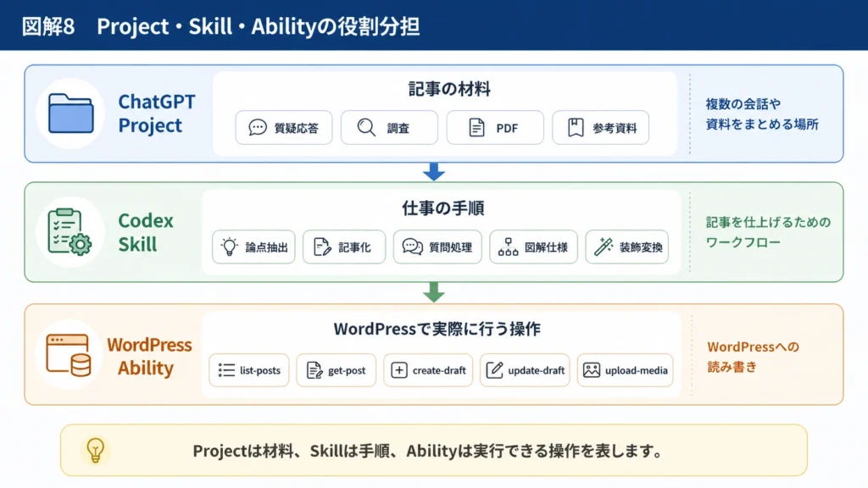This screenshot has height=488, width=868.
Task: Click the document icon beside get-post
Action: (314, 370)
